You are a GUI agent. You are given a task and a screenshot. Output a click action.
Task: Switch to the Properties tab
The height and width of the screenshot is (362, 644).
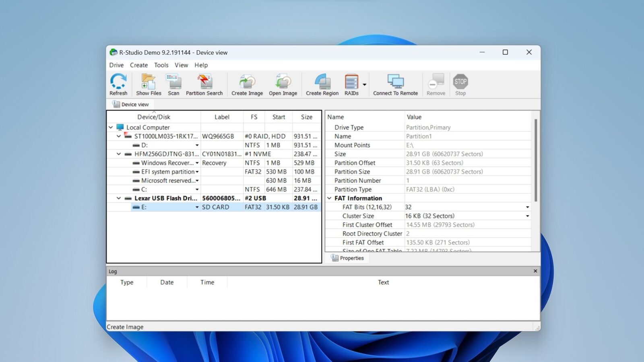click(348, 258)
